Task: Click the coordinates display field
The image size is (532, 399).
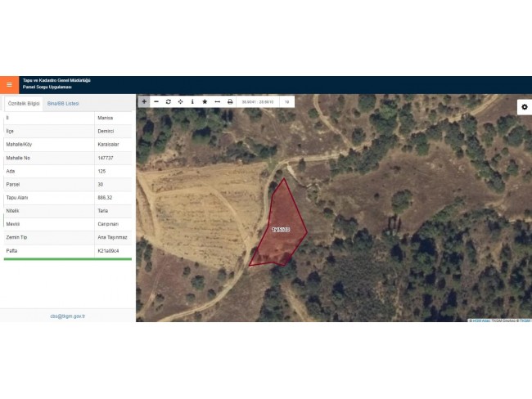Action: click(257, 101)
